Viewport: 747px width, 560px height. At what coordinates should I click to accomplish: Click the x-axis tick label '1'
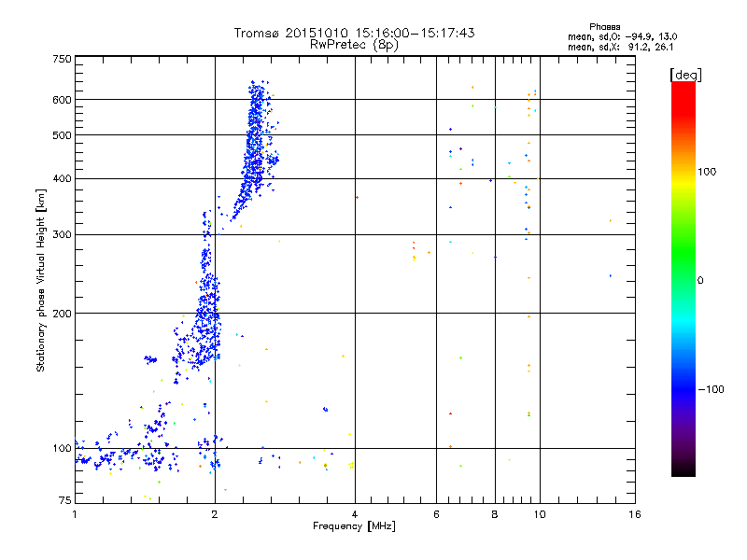pyautogui.click(x=75, y=514)
